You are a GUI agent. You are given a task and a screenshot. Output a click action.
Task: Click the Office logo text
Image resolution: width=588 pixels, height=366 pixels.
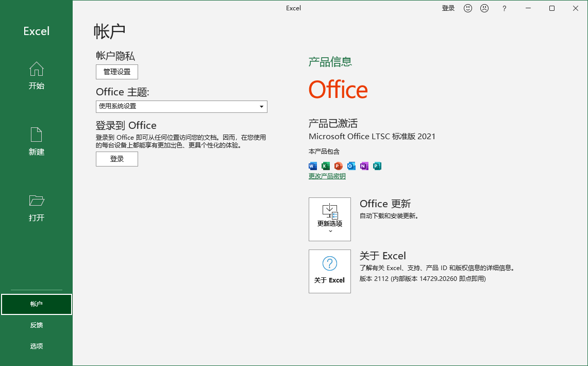pyautogui.click(x=338, y=90)
